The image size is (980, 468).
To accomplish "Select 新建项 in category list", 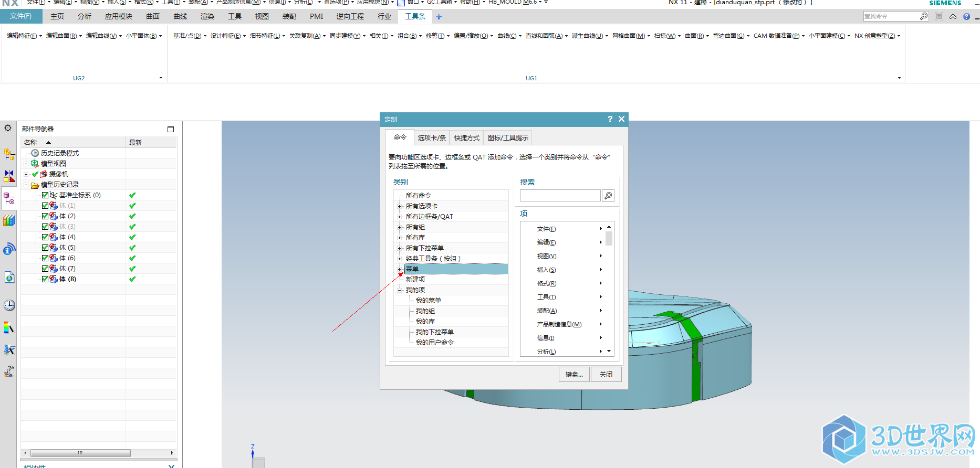I will [415, 280].
